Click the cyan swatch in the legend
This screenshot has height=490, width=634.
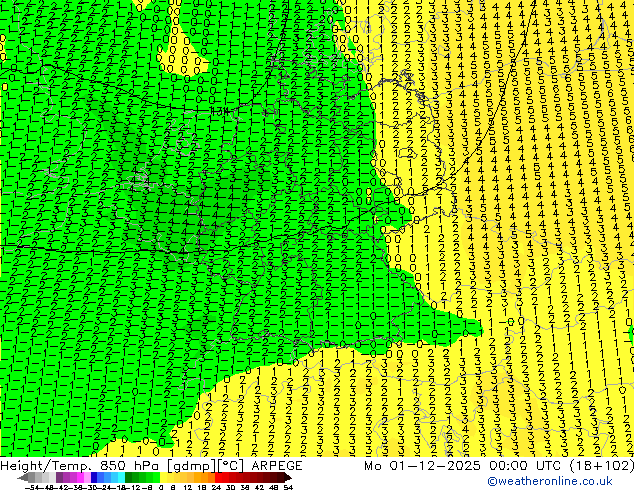click(x=122, y=477)
